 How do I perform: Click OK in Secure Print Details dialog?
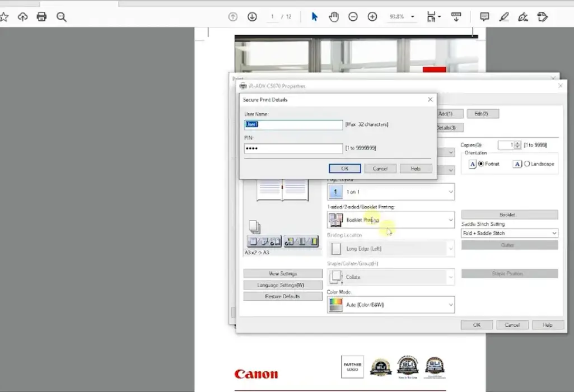coord(344,168)
